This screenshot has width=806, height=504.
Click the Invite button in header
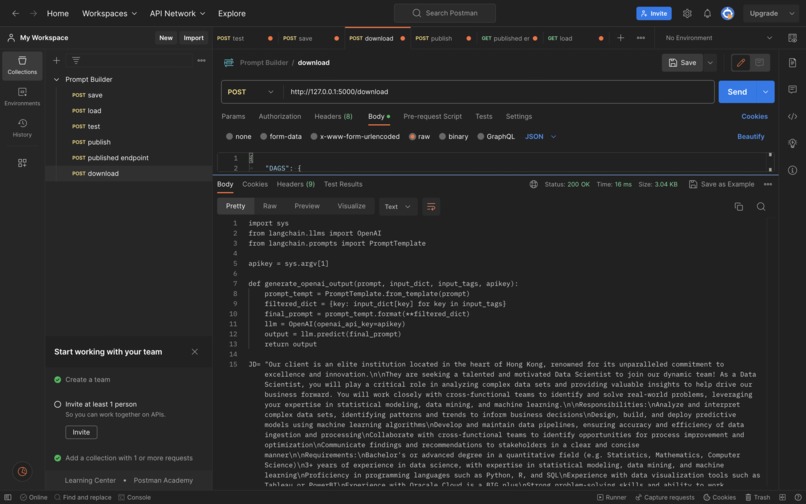(x=653, y=13)
